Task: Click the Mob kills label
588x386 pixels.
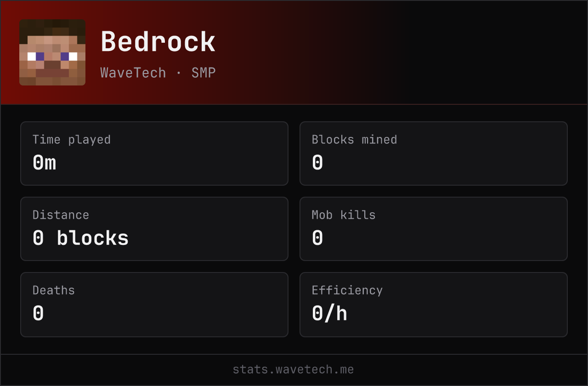Action: [344, 215]
